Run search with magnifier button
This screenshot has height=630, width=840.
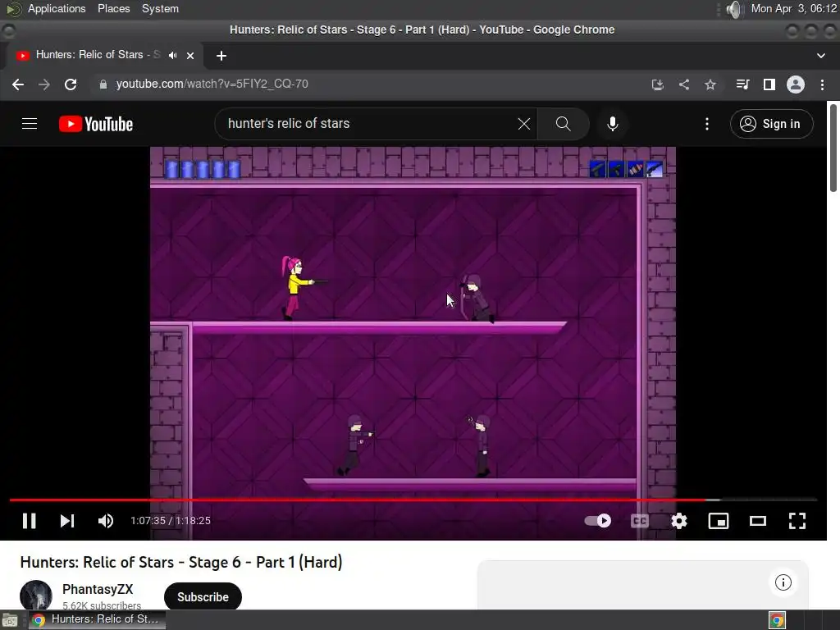(563, 124)
